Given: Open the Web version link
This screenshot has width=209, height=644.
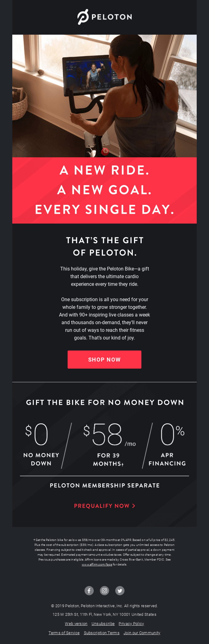Looking at the screenshot, I should 76,624.
